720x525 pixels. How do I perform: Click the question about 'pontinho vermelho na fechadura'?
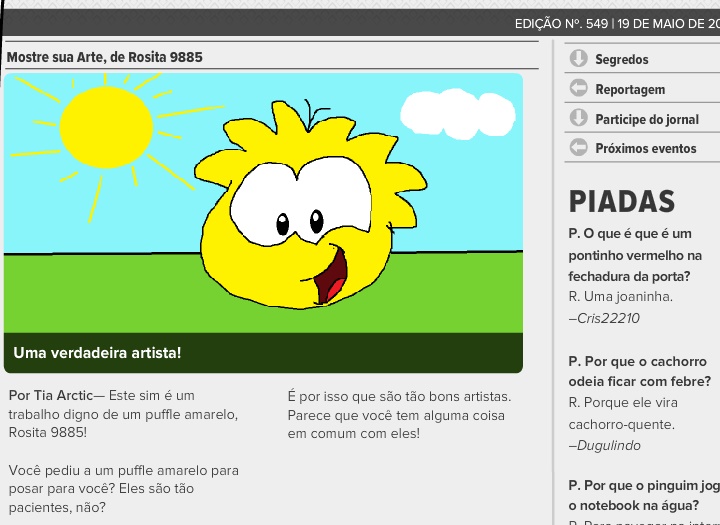pos(635,255)
